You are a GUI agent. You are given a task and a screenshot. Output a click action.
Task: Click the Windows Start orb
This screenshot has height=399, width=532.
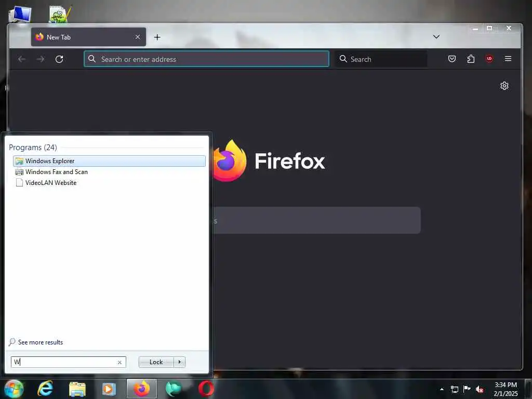[14, 389]
